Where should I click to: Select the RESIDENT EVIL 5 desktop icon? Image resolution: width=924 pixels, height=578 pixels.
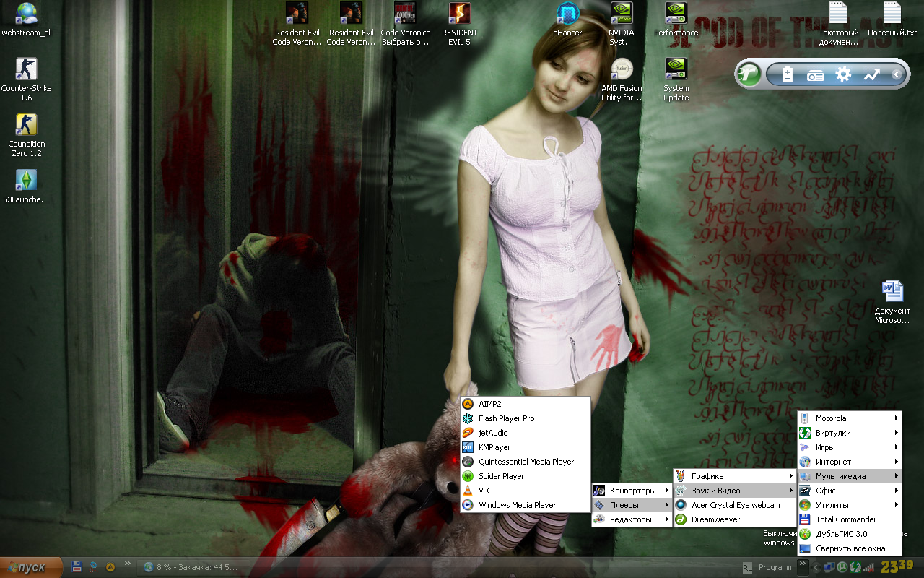460,24
